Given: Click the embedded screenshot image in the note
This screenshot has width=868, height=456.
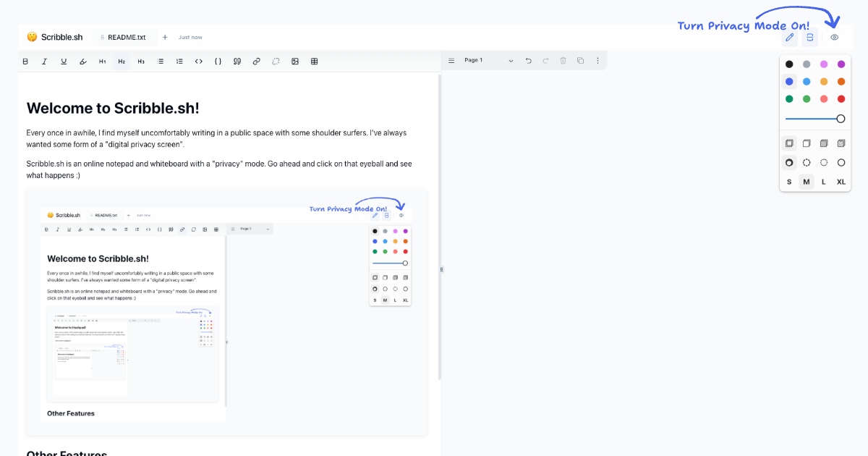Looking at the screenshot, I should [x=227, y=313].
